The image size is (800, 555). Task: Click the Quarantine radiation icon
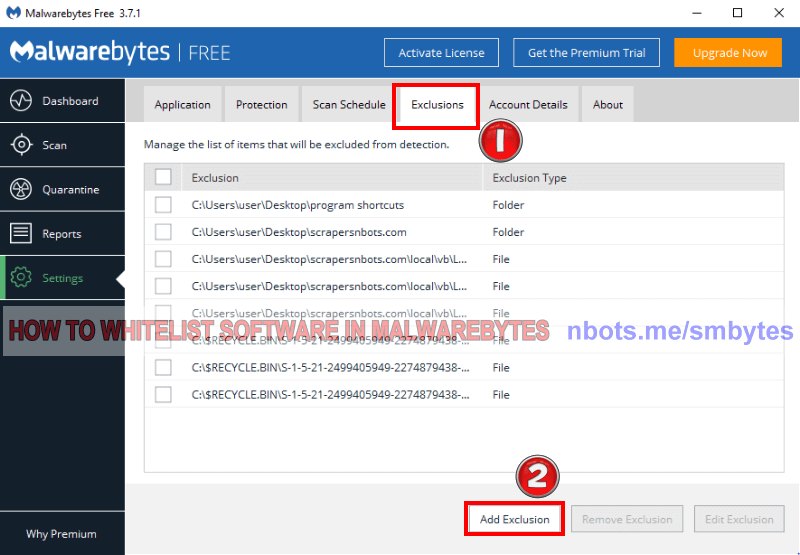21,189
